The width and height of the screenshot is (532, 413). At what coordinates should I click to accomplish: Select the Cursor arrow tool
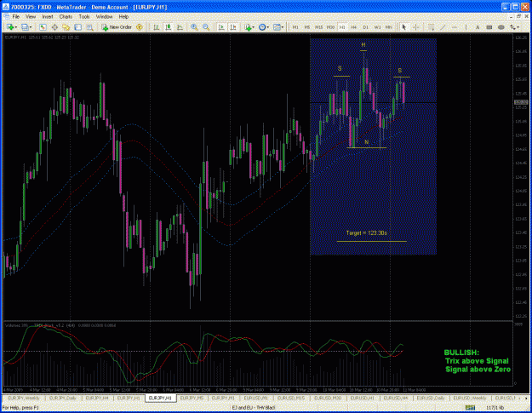point(403,27)
